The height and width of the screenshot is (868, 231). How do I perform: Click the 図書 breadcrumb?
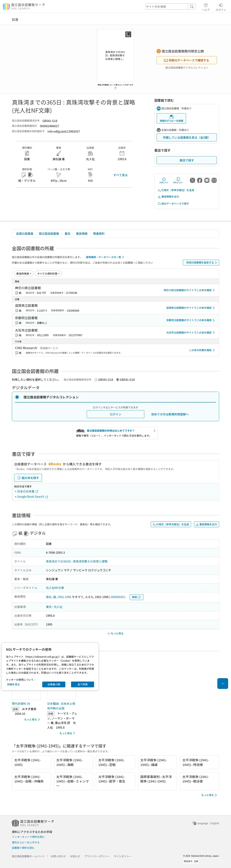(x=15, y=20)
